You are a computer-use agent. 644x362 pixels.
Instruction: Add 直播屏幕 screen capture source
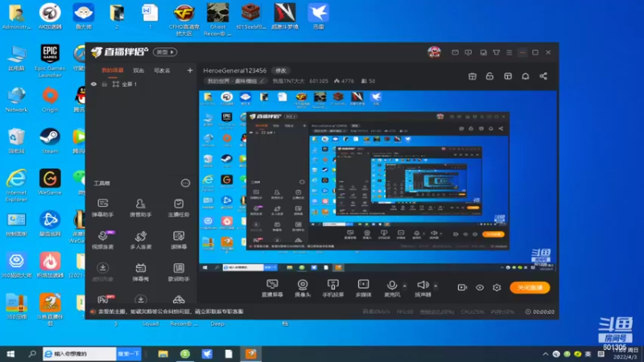[272, 288]
